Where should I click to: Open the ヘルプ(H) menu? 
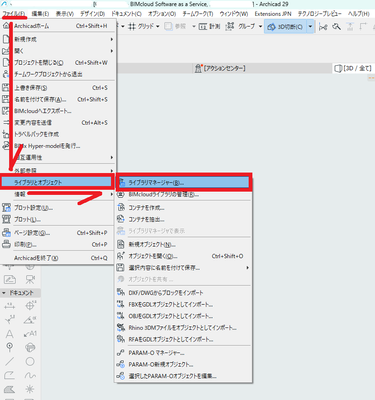coord(359,14)
